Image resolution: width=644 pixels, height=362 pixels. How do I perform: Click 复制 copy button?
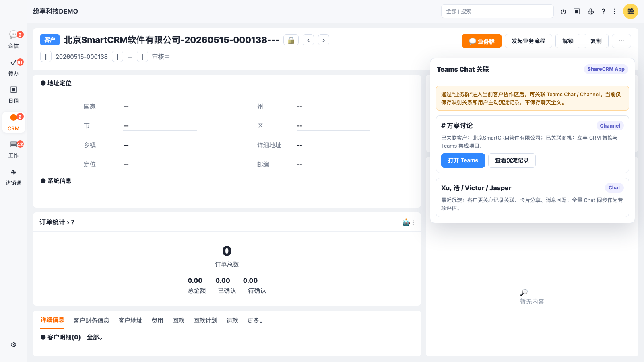click(596, 41)
